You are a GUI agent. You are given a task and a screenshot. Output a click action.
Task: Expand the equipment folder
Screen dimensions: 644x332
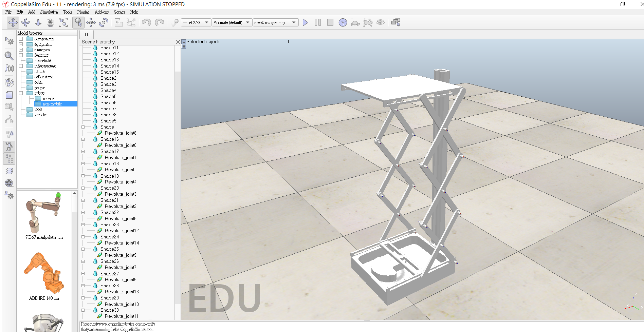[x=21, y=44]
